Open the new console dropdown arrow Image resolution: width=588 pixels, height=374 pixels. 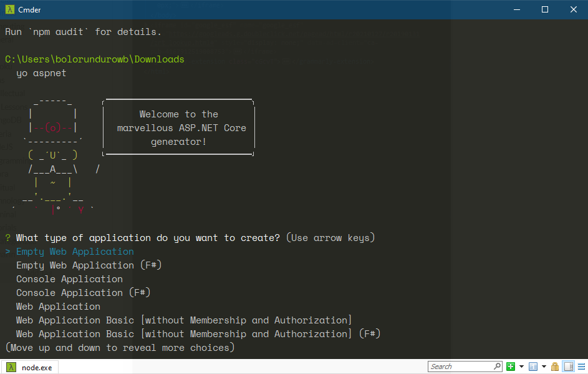click(x=521, y=367)
